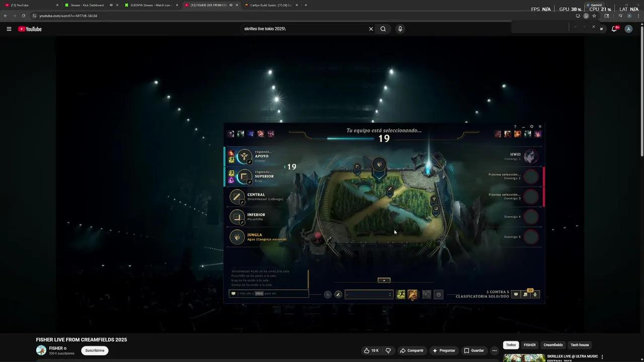Open the YouTube notifications bell

pyautogui.click(x=614, y=29)
